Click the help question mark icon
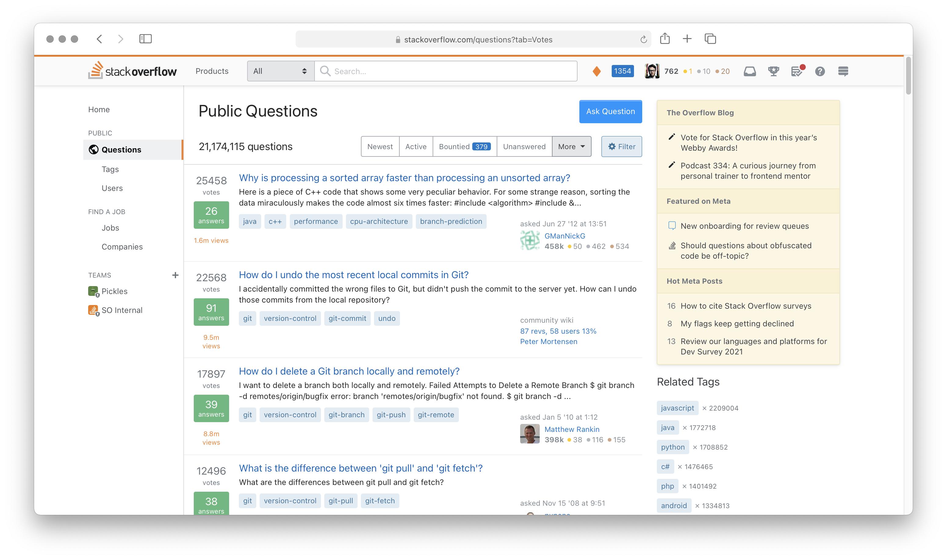This screenshot has height=560, width=947. point(819,71)
